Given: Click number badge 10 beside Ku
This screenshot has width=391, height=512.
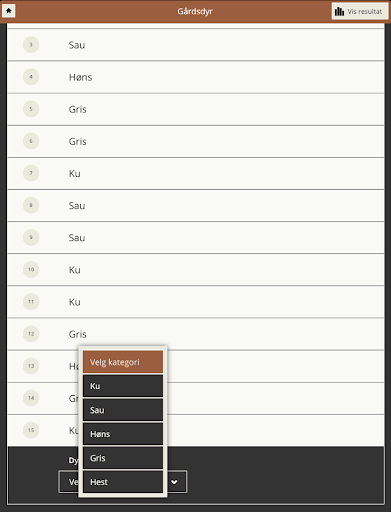Looking at the screenshot, I should (x=31, y=269).
